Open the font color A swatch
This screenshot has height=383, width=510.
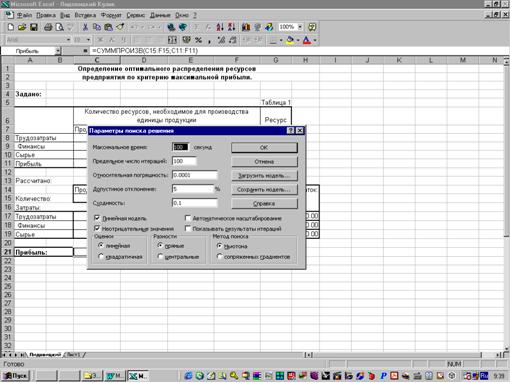coord(307,40)
